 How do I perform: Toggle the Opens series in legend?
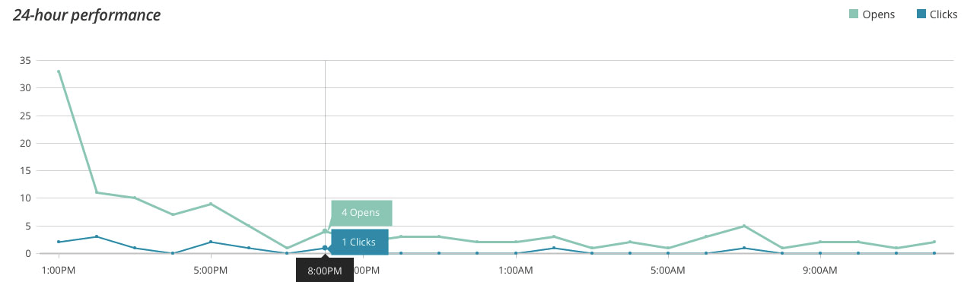872,14
